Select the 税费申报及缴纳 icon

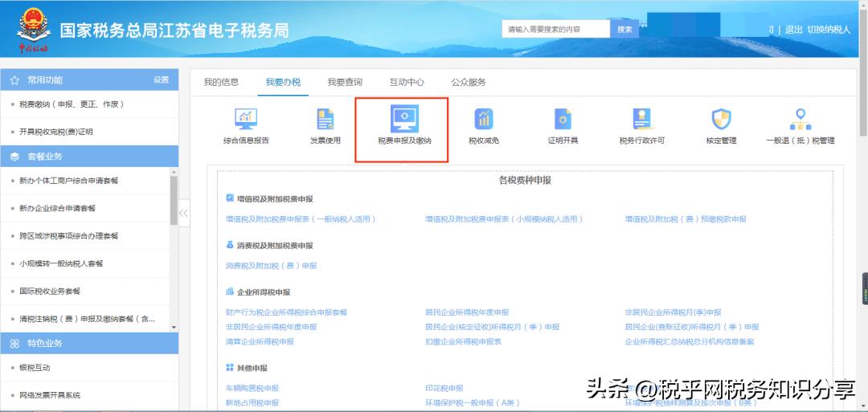click(x=404, y=118)
